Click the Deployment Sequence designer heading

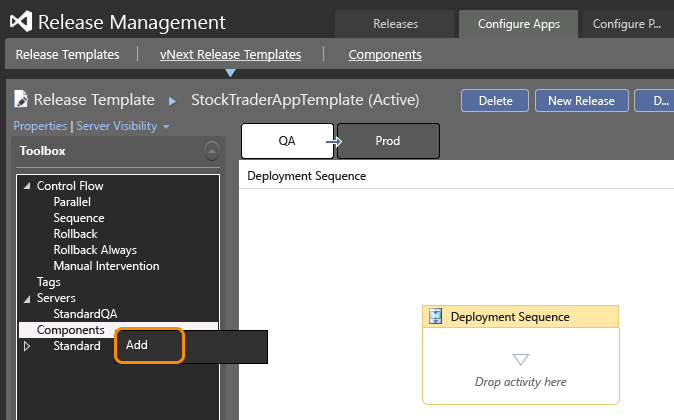(x=306, y=176)
